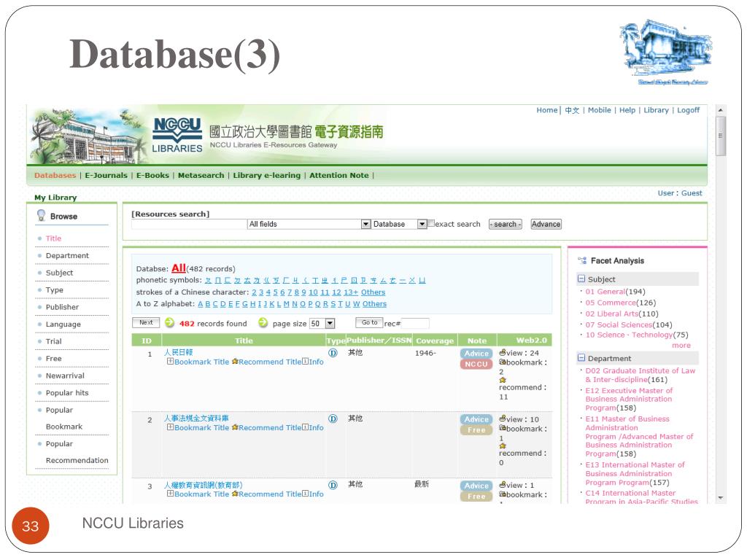Viewport: 747px width, 560px height.
Task: Open the 人民日報 database title
Action: coord(179,352)
